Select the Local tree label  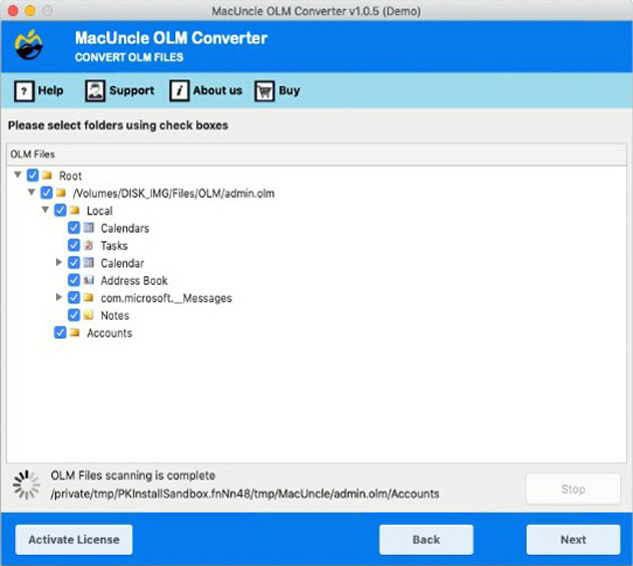[x=99, y=211]
